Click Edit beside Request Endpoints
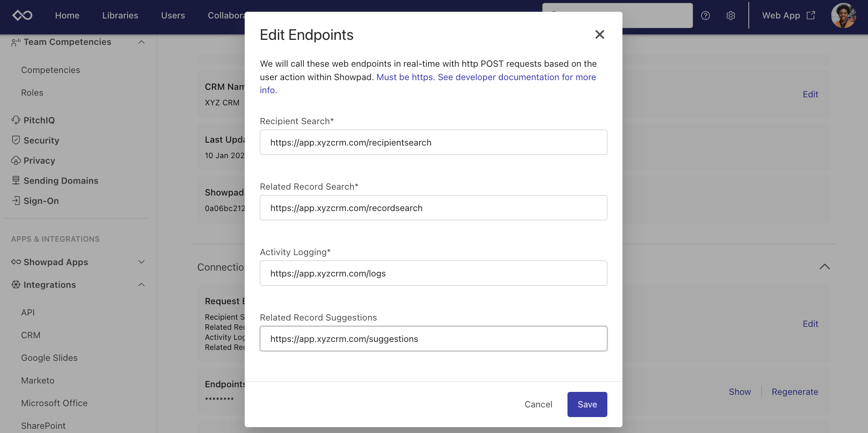The height and width of the screenshot is (433, 868). click(x=810, y=324)
